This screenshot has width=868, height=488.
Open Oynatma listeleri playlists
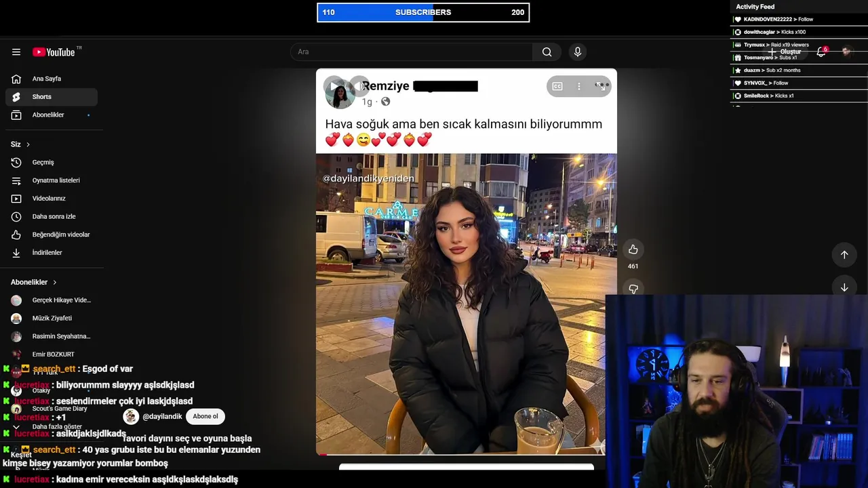click(52, 180)
